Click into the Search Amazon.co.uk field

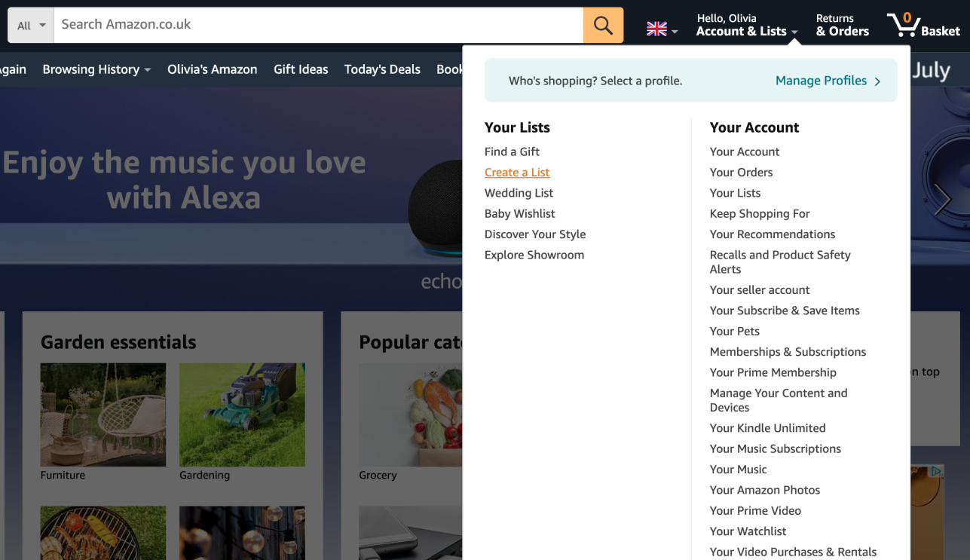point(318,25)
